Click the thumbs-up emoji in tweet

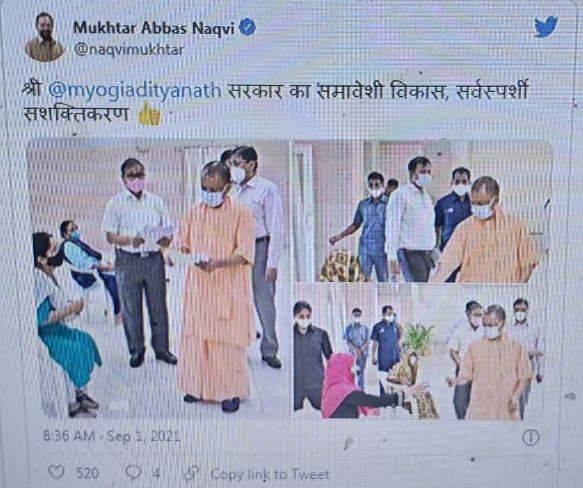pyautogui.click(x=149, y=113)
